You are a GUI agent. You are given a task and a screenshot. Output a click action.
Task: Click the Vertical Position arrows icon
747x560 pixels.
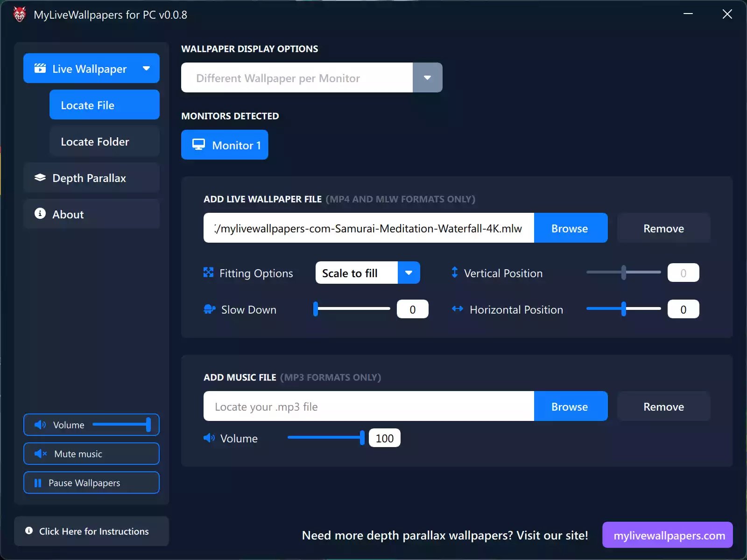[455, 273]
